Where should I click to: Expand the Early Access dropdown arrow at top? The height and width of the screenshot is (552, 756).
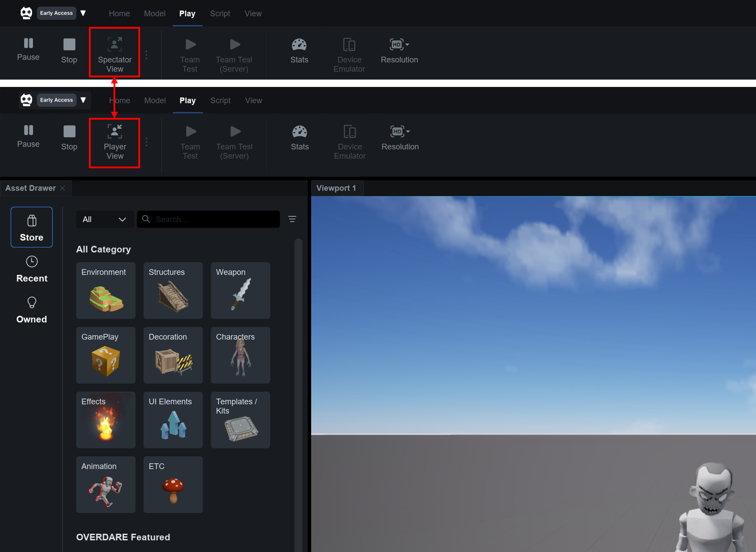[83, 13]
